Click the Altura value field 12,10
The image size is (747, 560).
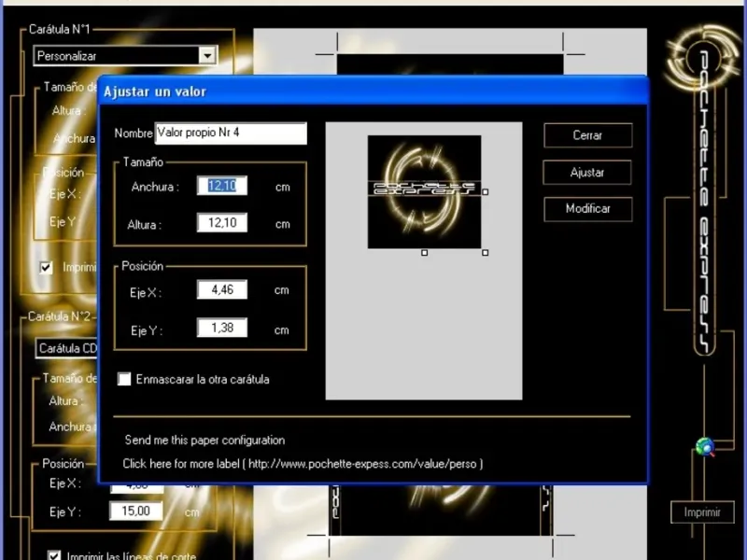(x=222, y=222)
